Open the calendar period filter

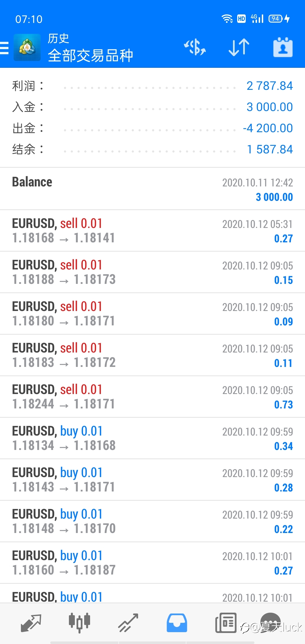[283, 47]
